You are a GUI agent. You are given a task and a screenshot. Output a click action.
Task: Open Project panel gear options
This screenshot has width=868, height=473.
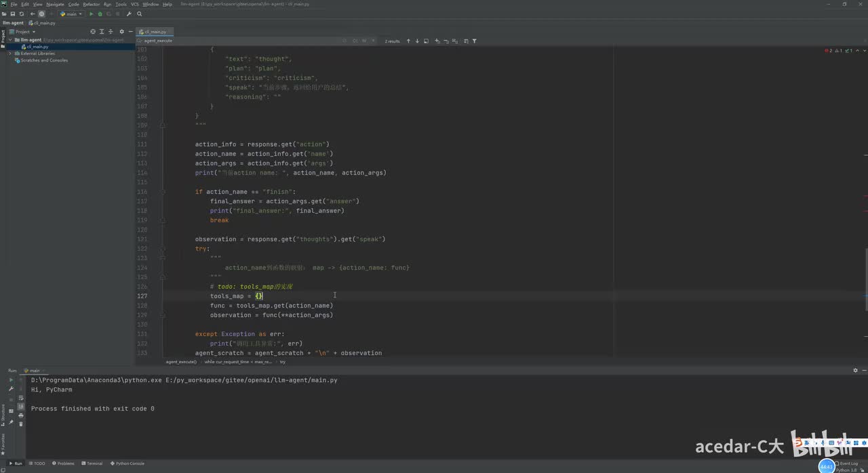pos(122,32)
